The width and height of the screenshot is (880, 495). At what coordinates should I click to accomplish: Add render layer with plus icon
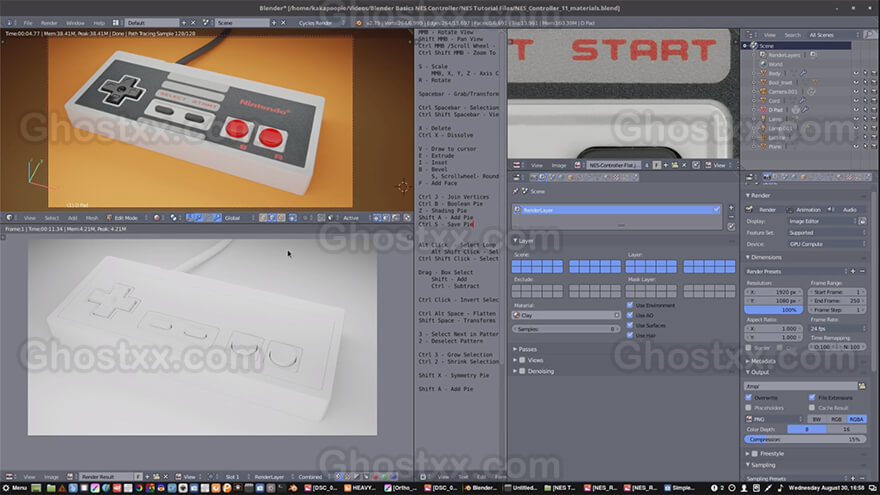click(731, 208)
